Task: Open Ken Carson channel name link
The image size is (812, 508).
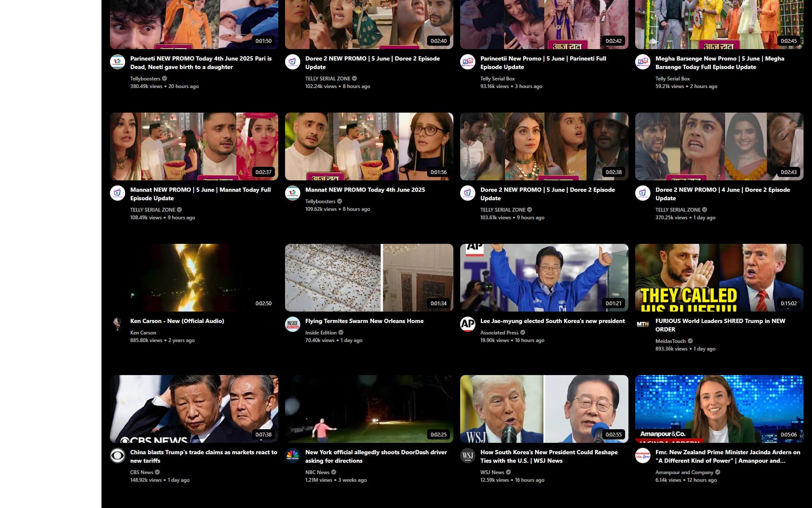Action: (x=143, y=332)
